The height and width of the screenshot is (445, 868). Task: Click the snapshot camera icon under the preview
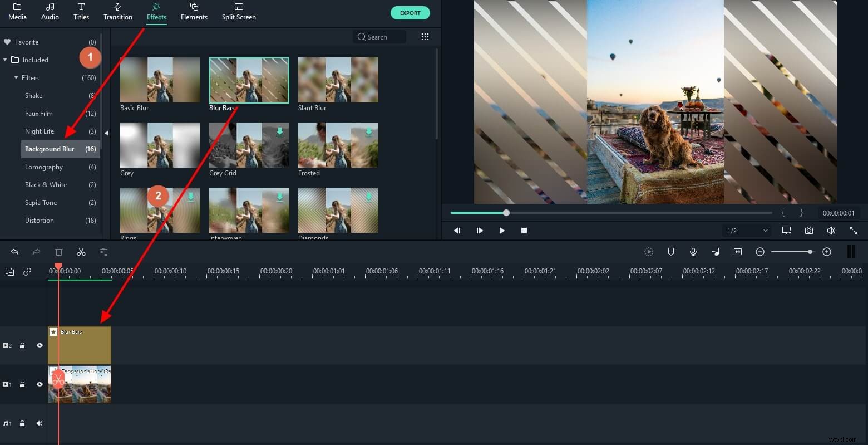[809, 230]
